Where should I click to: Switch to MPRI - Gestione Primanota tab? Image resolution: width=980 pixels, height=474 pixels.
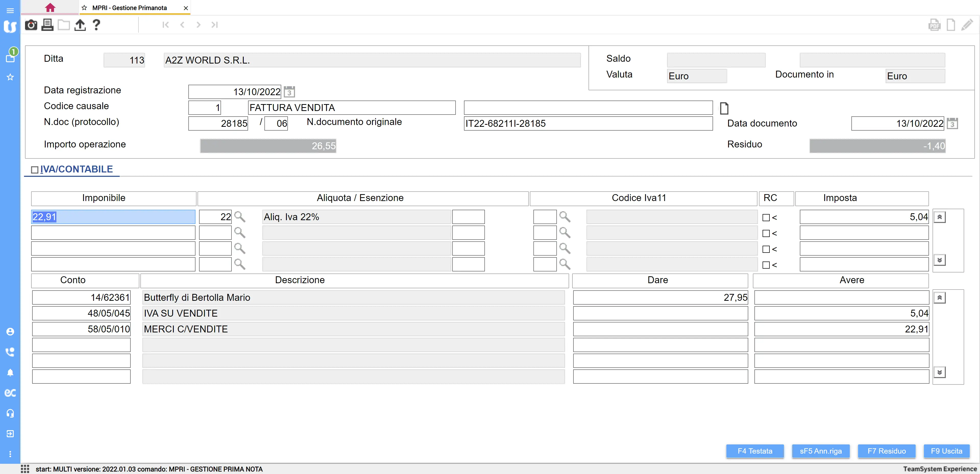pyautogui.click(x=129, y=8)
